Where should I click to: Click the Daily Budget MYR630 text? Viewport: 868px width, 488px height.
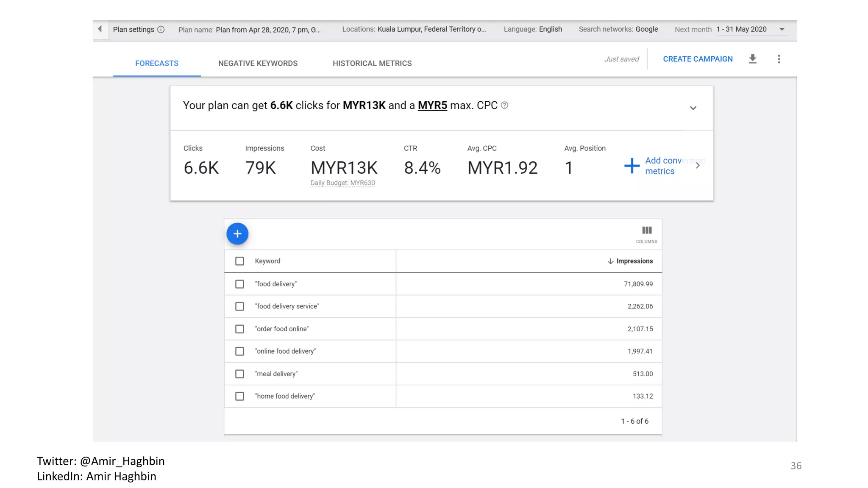click(x=342, y=183)
